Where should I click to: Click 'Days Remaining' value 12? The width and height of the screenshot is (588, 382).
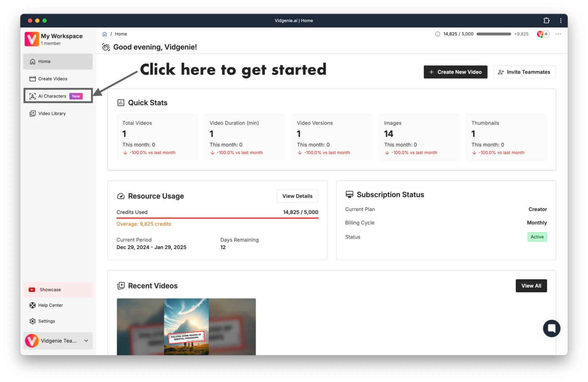pyautogui.click(x=223, y=247)
